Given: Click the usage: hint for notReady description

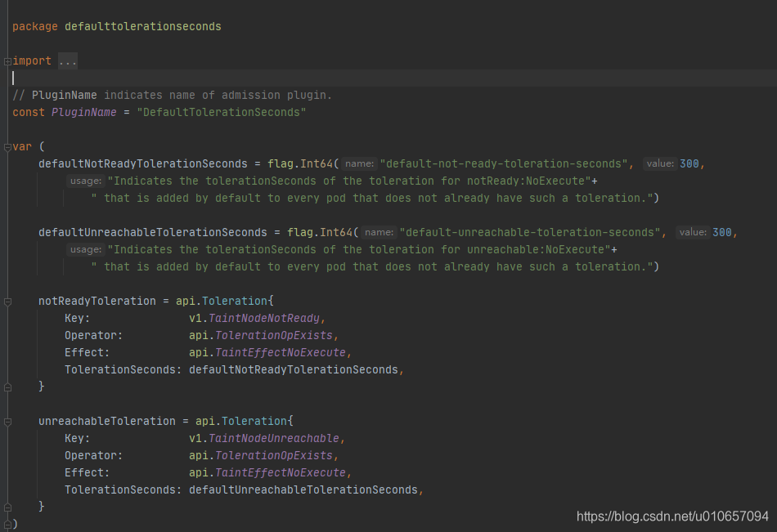Looking at the screenshot, I should (86, 181).
